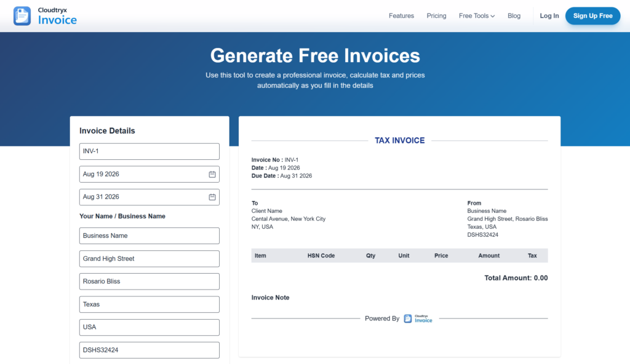Click the Cloudtryx Invoice logo icon
The width and height of the screenshot is (630, 364).
coord(22,16)
